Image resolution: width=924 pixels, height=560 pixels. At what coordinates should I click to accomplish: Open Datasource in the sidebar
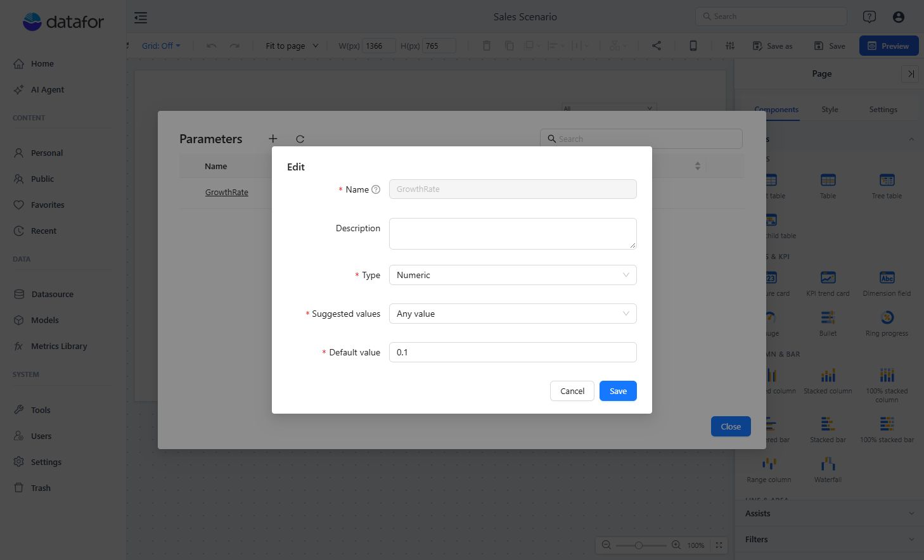[52, 294]
